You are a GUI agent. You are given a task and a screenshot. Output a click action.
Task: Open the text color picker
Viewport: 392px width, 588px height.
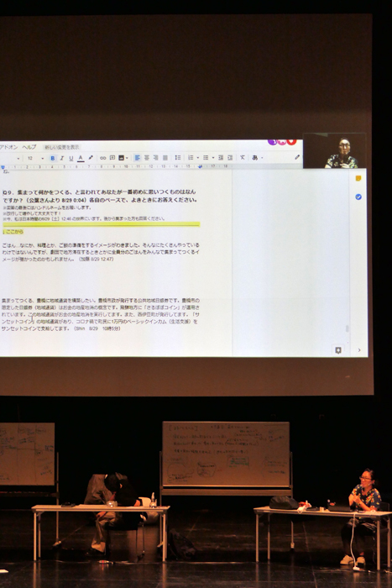(81, 158)
